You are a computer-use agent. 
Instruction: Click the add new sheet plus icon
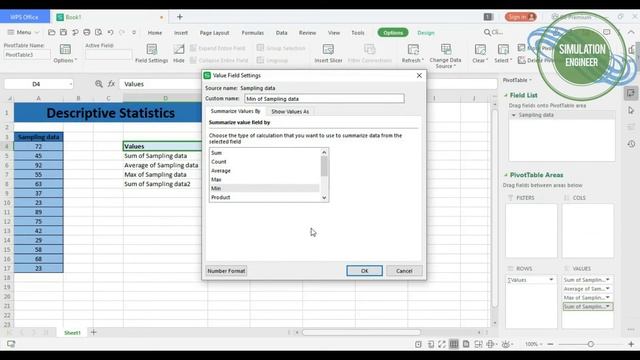[x=93, y=332]
